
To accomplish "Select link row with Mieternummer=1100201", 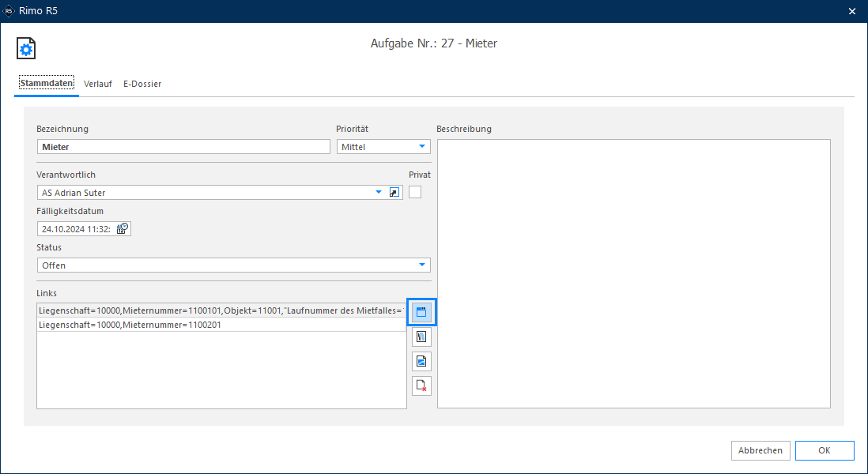I will (x=221, y=325).
